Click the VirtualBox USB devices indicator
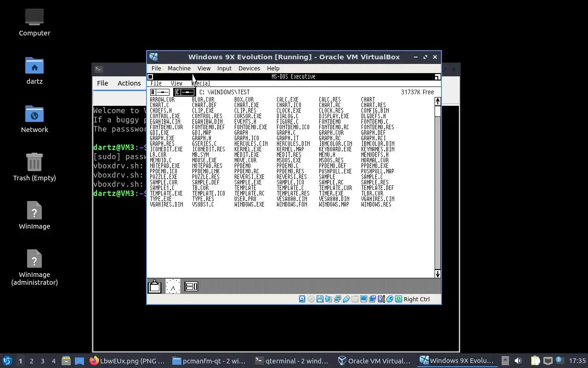The height and width of the screenshot is (368, 588). click(x=346, y=299)
